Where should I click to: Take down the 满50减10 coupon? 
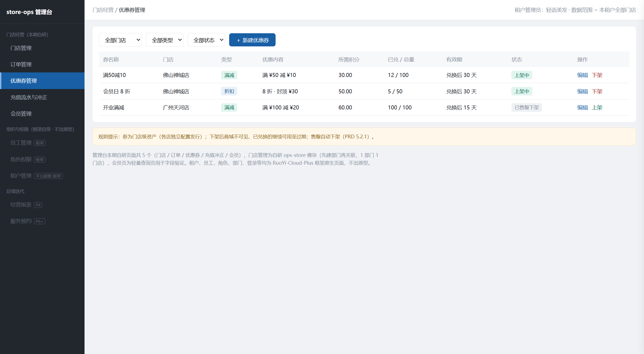click(x=597, y=75)
